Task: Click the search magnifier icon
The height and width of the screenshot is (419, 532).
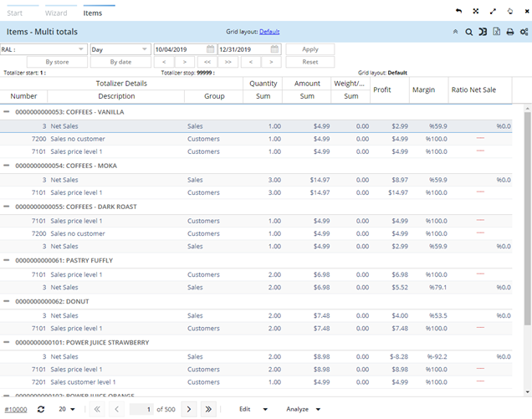Action: tap(468, 32)
